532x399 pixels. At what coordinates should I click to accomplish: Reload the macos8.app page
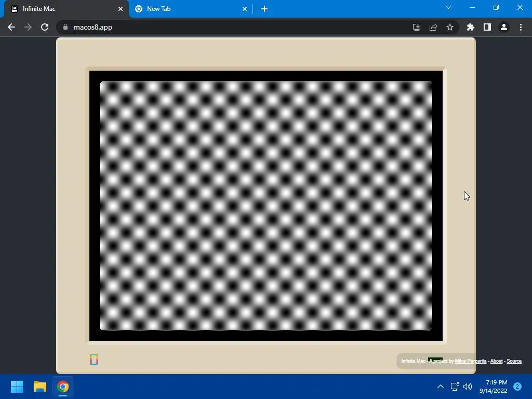(x=45, y=27)
